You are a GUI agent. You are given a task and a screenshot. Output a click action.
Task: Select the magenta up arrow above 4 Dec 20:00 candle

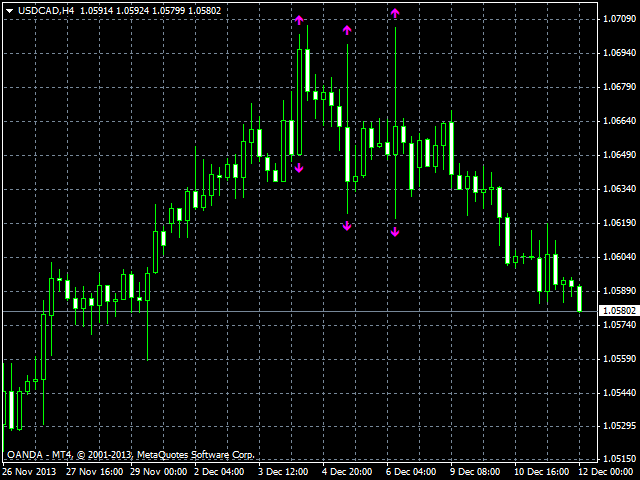[x=347, y=30]
